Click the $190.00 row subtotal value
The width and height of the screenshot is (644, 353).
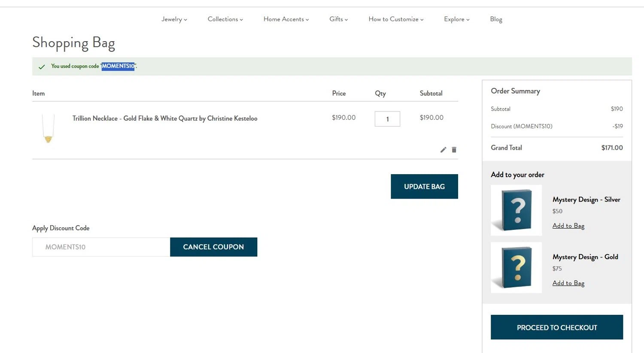tap(431, 118)
